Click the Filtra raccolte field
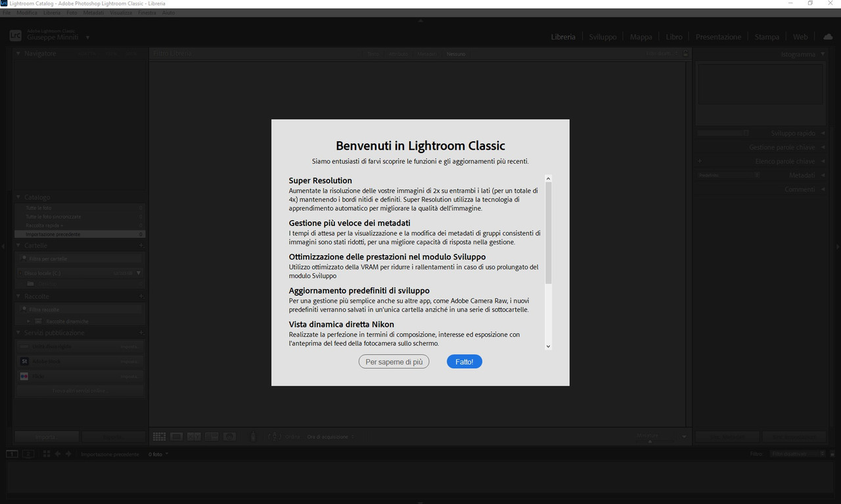841x504 pixels. [x=80, y=309]
